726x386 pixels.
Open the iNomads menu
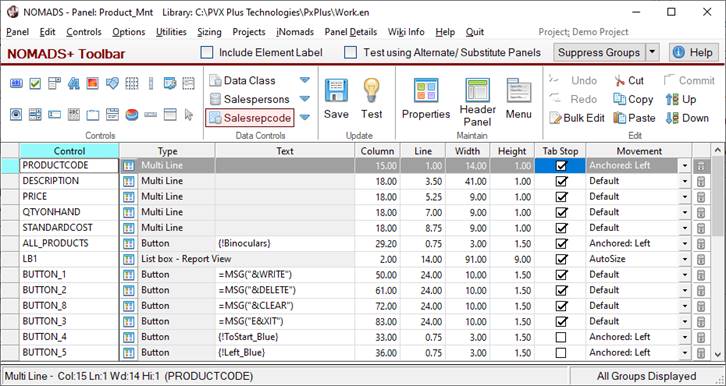click(295, 32)
